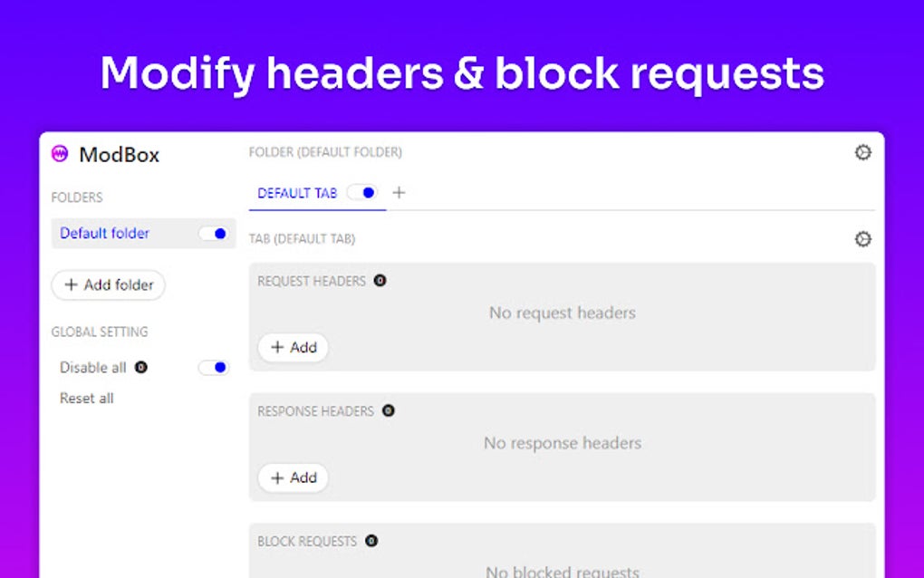Add a new request header

click(x=293, y=348)
